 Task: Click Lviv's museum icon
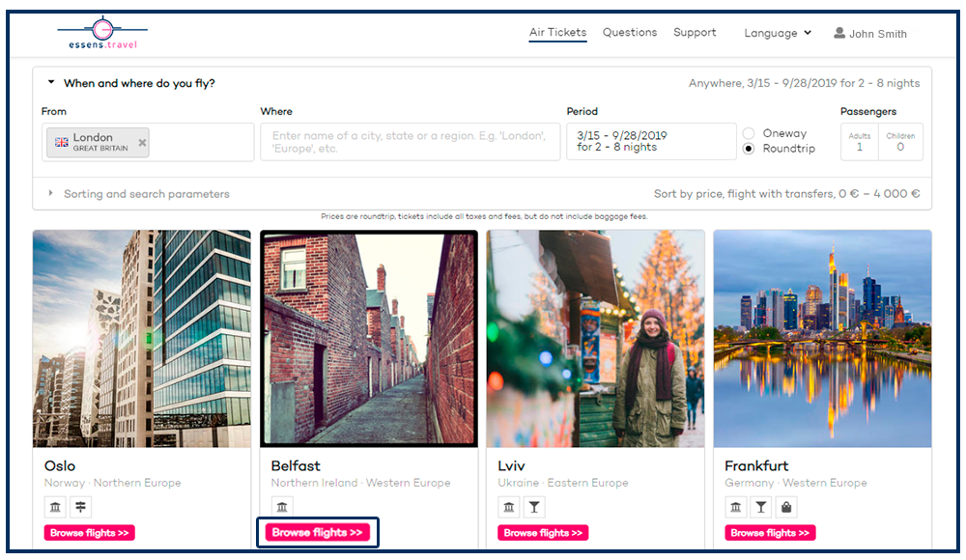click(509, 507)
